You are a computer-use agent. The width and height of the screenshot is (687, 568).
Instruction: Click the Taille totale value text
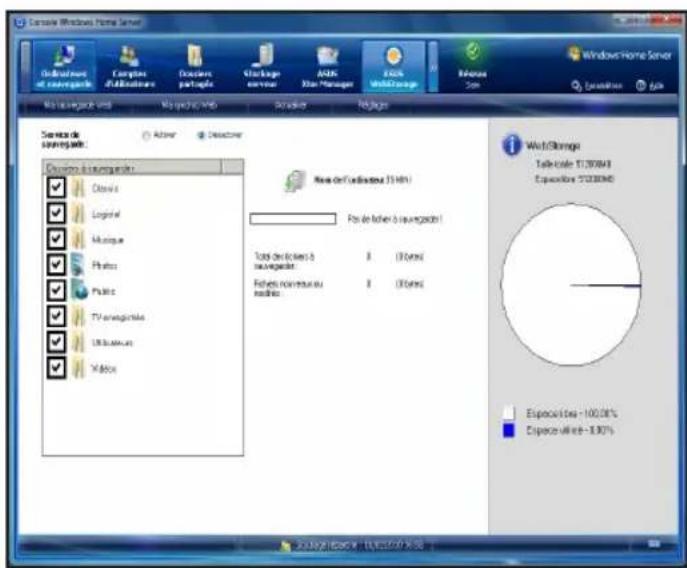573,164
